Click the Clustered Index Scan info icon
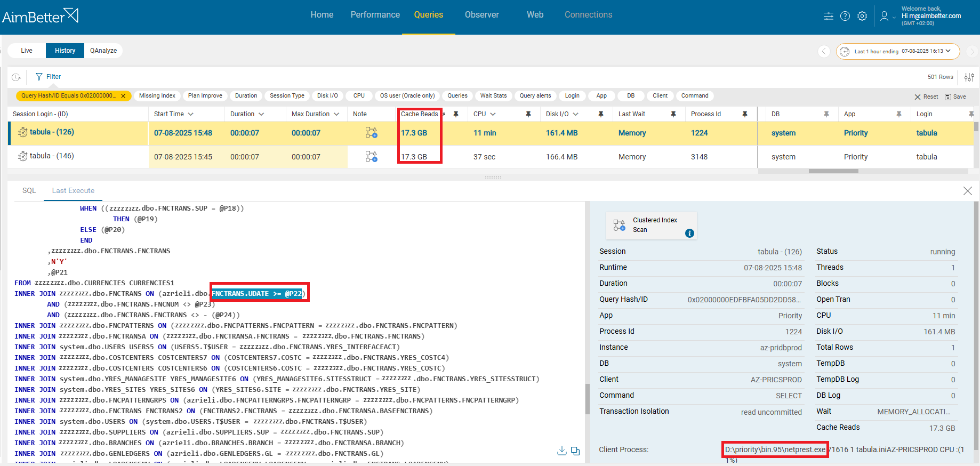This screenshot has width=980, height=466. [689, 233]
